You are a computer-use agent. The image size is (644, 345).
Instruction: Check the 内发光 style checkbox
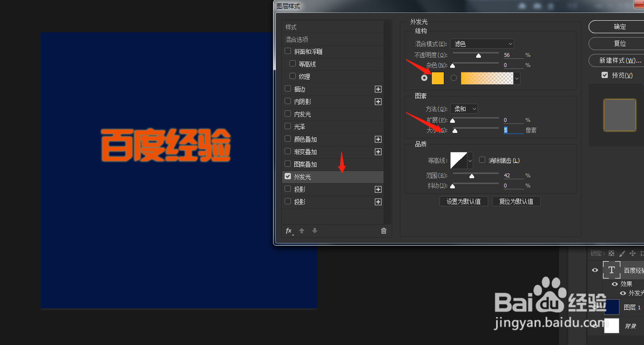(288, 114)
